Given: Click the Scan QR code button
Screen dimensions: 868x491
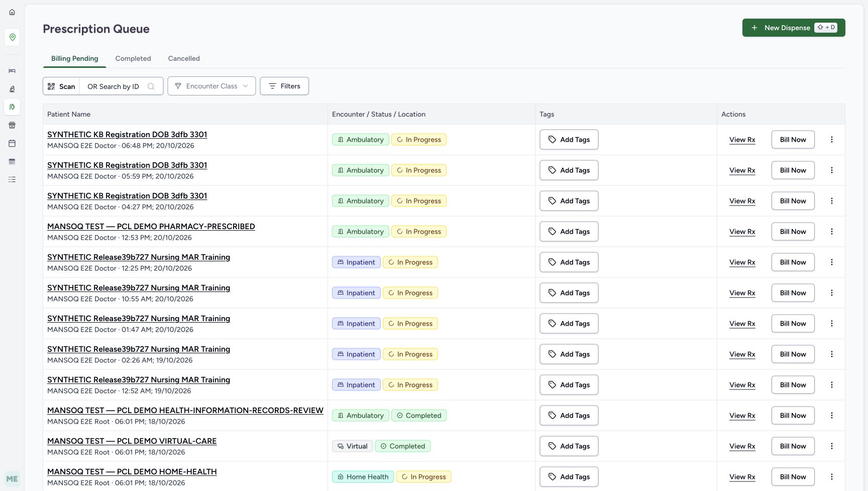Looking at the screenshot, I should tap(61, 86).
